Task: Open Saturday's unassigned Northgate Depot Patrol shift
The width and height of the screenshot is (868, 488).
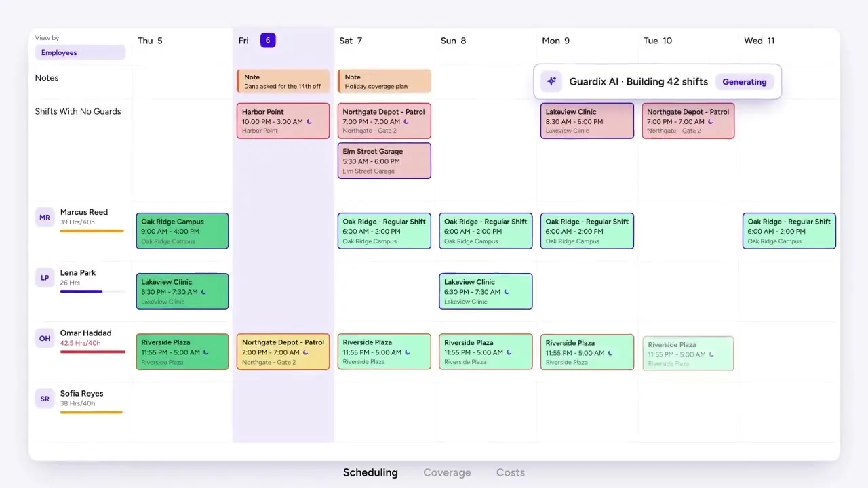Action: pos(384,121)
